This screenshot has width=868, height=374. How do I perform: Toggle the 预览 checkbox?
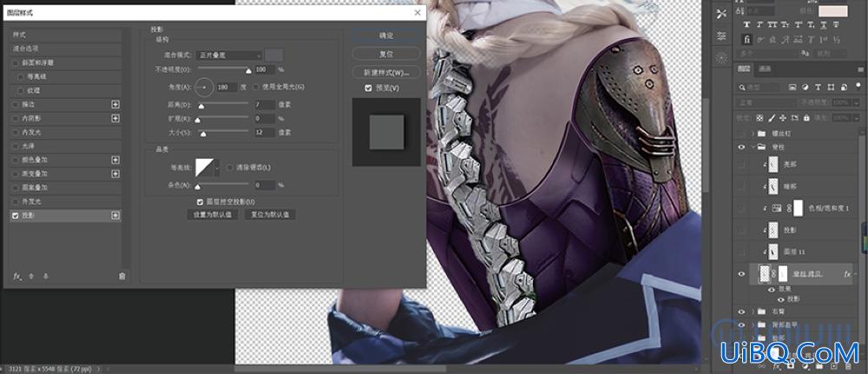pyautogui.click(x=368, y=88)
